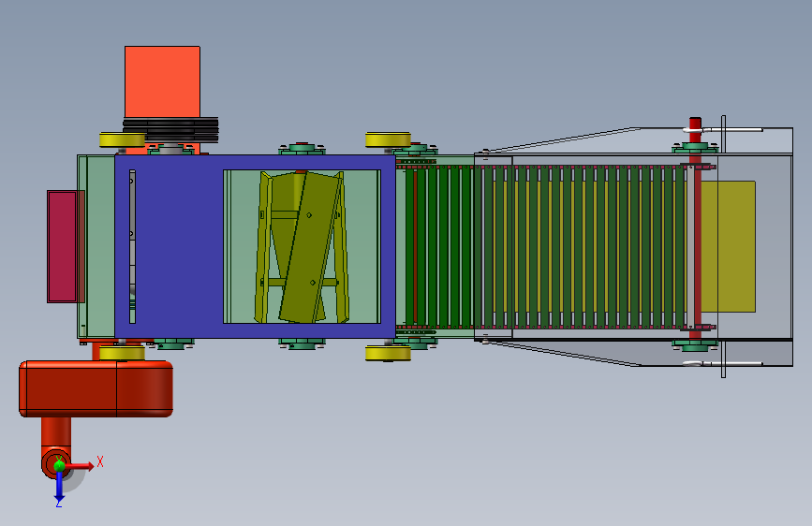Click the red 'X' axis label

tap(100, 461)
